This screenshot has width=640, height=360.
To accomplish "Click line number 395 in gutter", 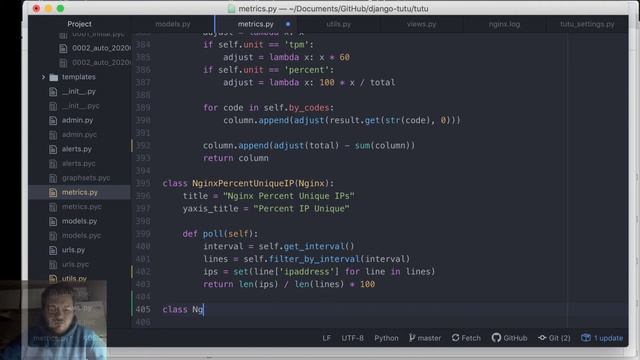I will coord(143,183).
